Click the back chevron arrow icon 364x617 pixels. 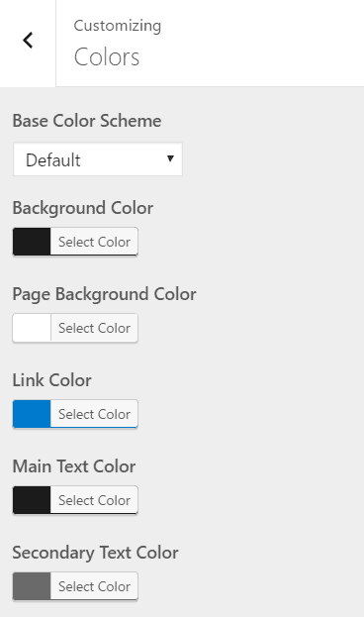(x=28, y=41)
